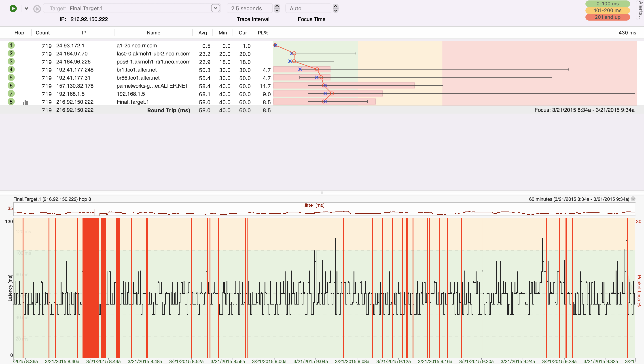Open the Alerts side tab
Image resolution: width=644 pixels, height=364 pixels.
pos(640,10)
